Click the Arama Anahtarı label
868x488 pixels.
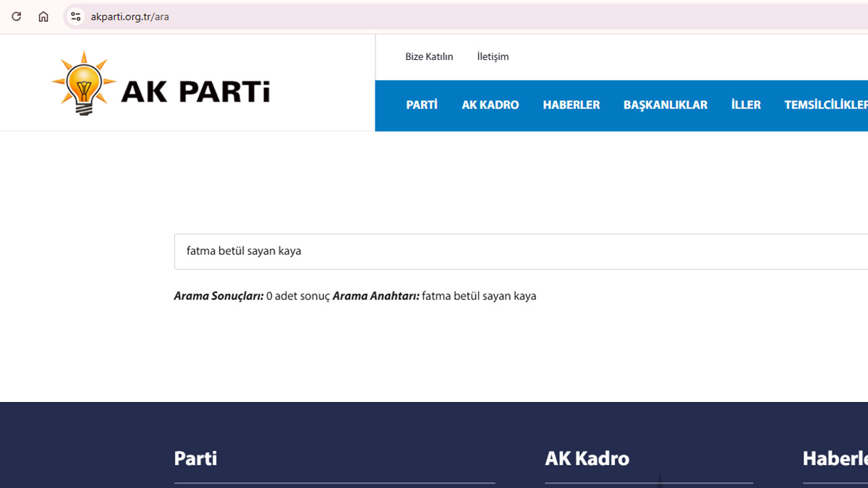pyautogui.click(x=376, y=296)
